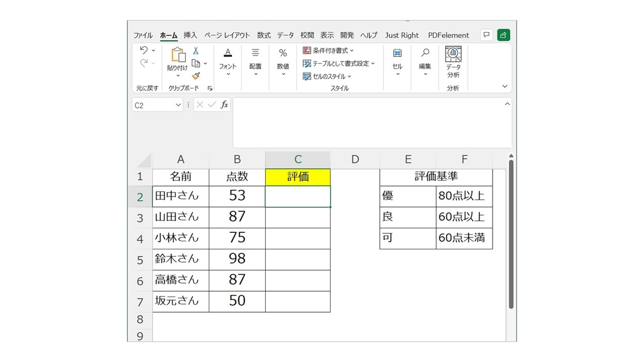
Task: Click the vertical scrollbar thumb
Action: click(x=511, y=234)
